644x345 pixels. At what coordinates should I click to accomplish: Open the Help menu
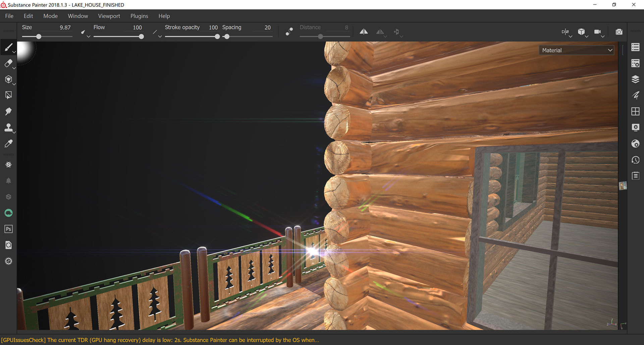164,16
